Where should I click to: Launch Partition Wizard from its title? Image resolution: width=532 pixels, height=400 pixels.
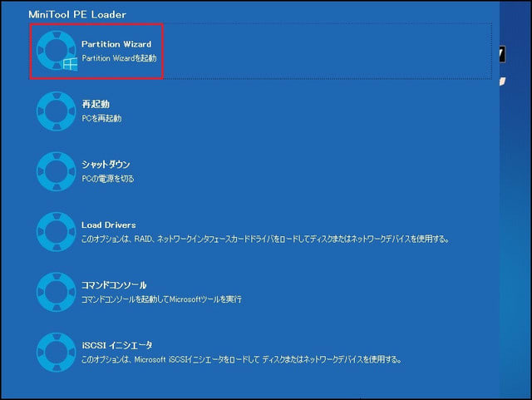(116, 44)
